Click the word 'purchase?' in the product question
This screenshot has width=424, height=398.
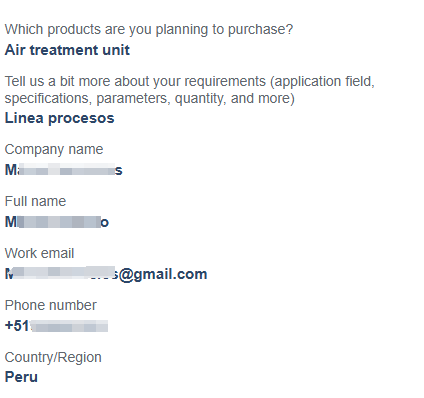coord(260,30)
